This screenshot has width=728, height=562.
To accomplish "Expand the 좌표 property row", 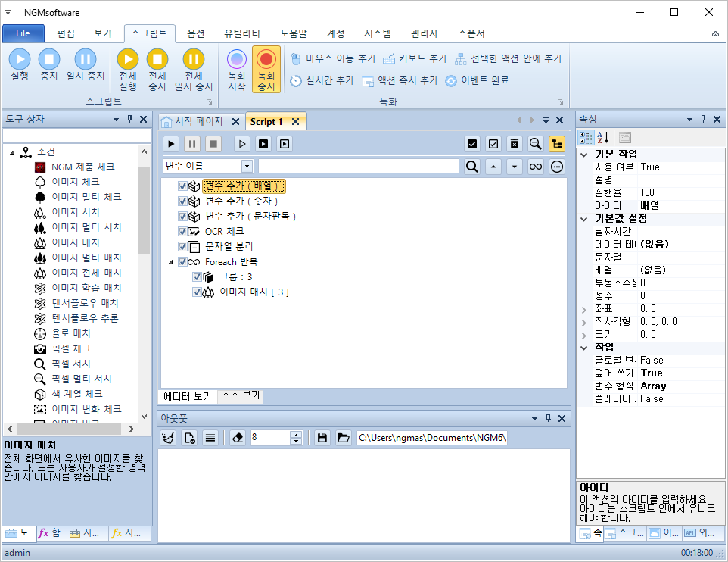I will tap(584, 309).
